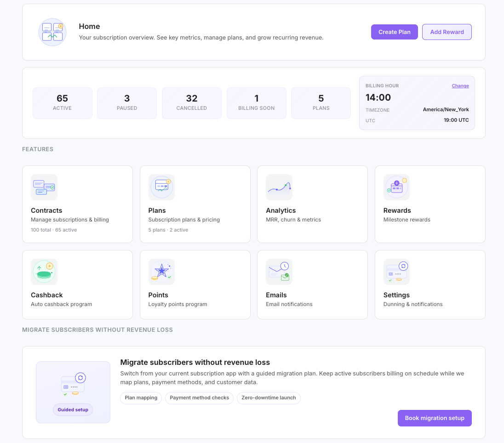The image size is (504, 443).
Task: Click the Zero-downtime launch chip
Action: (269, 398)
